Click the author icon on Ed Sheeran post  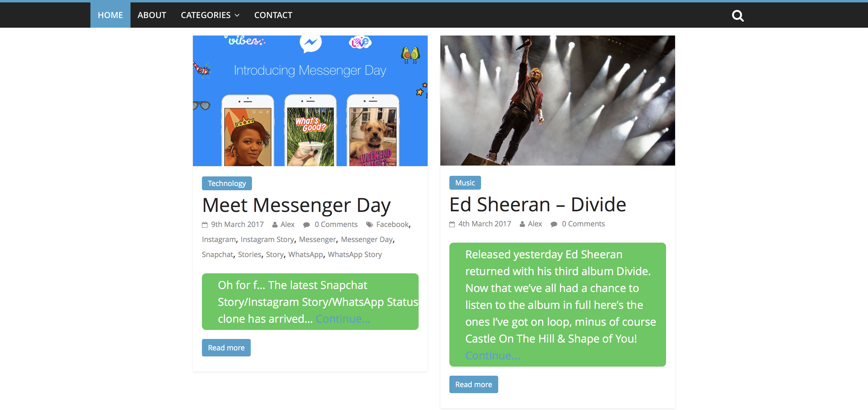(x=522, y=224)
